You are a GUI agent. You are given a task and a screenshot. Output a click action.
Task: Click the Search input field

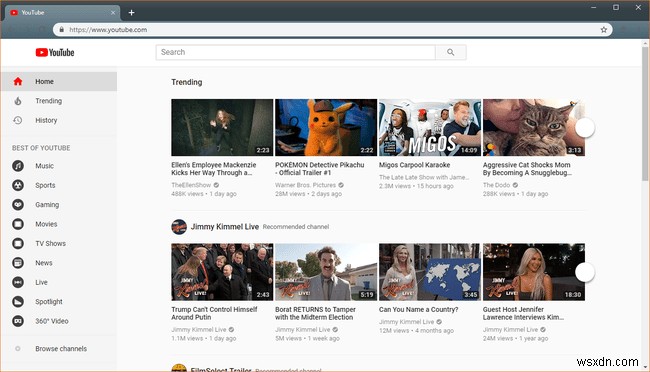(296, 52)
